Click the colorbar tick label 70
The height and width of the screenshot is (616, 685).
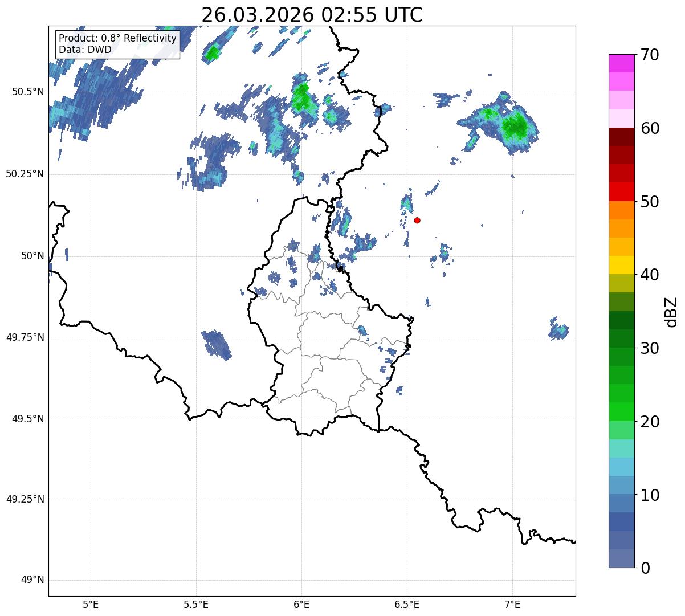(x=650, y=55)
